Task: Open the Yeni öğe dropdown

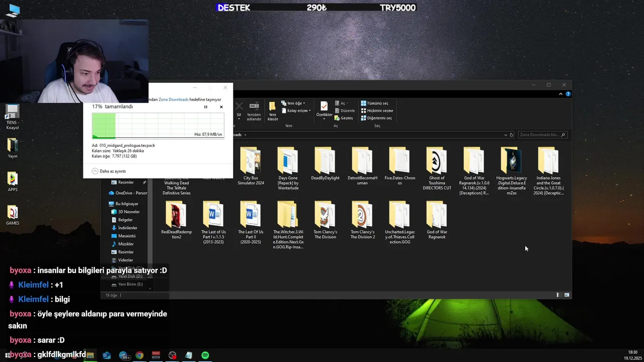Action: click(x=293, y=103)
